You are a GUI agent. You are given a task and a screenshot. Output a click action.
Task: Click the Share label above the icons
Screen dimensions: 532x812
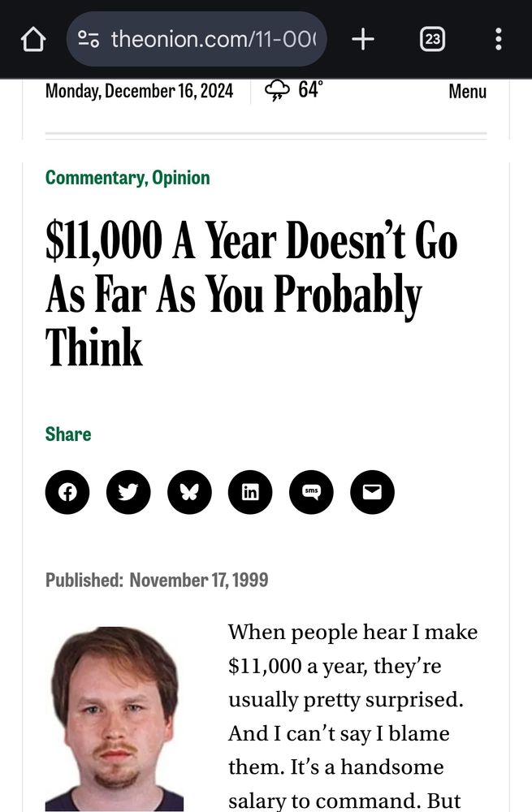(68, 434)
